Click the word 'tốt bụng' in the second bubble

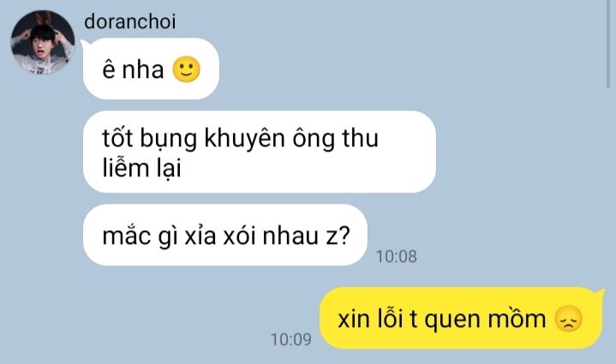[x=149, y=138]
